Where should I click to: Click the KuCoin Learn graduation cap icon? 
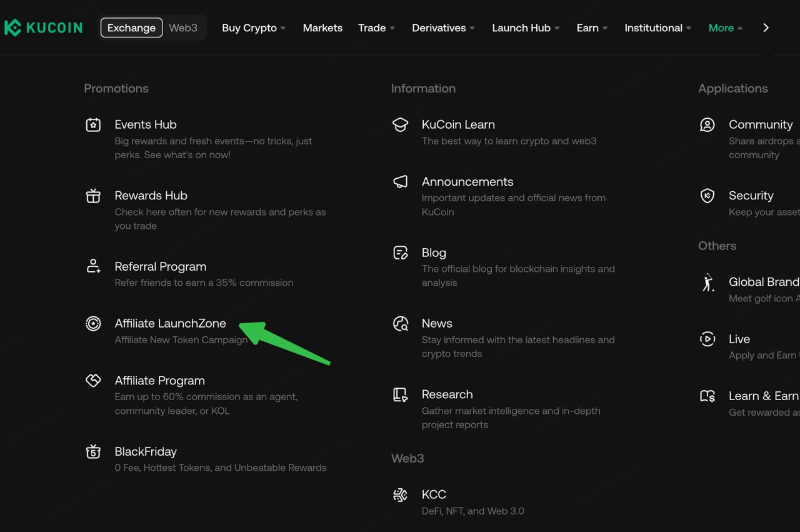[x=400, y=125]
